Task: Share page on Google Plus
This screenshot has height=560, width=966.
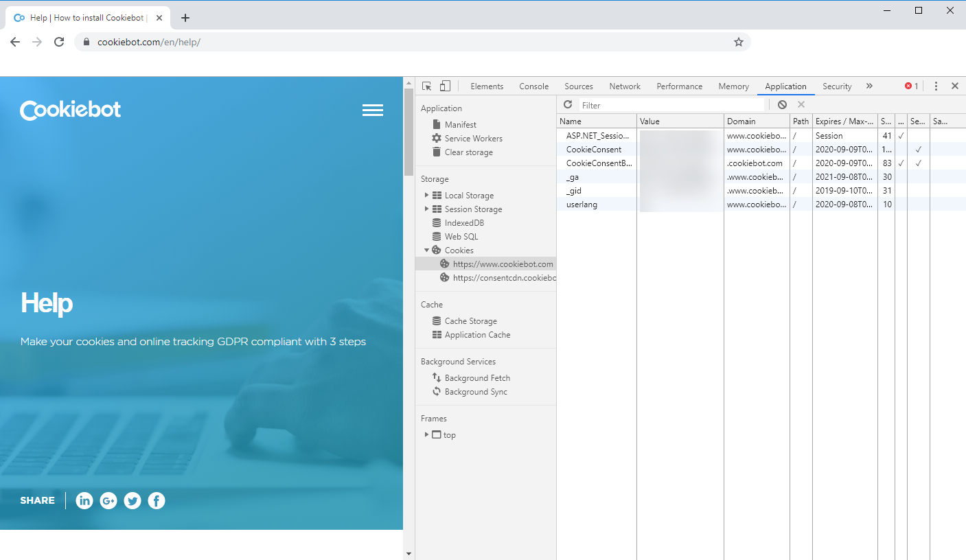Action: (108, 501)
